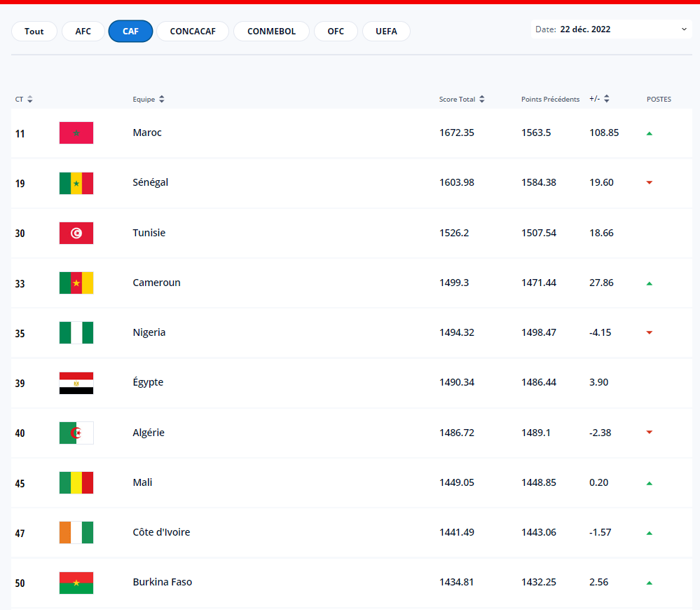The height and width of the screenshot is (610, 700).
Task: Click the Nigeria flag icon
Action: (x=76, y=332)
